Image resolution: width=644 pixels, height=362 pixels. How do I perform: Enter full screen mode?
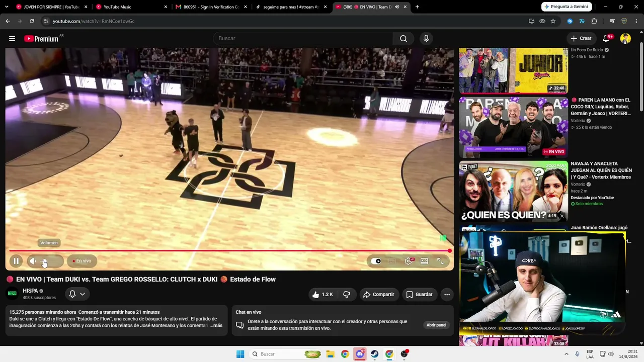[440, 261]
